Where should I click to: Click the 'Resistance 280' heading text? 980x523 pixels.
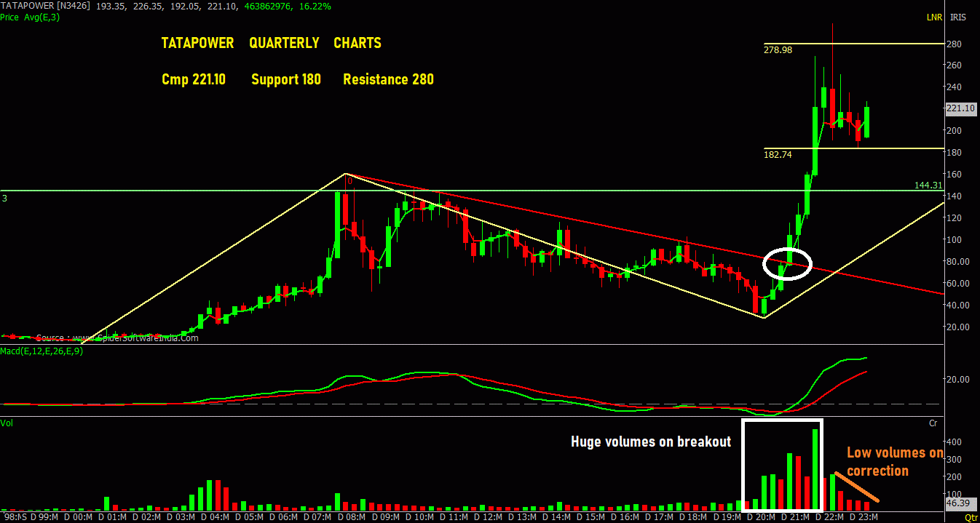point(388,79)
